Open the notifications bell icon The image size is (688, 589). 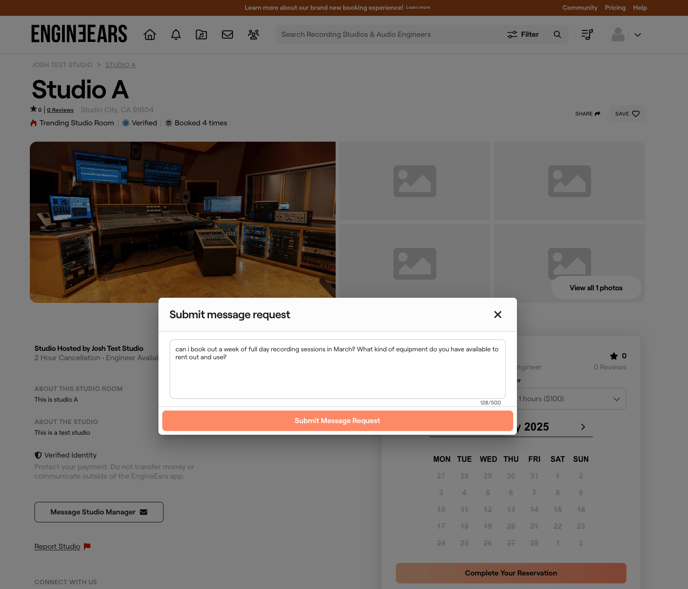click(x=176, y=34)
